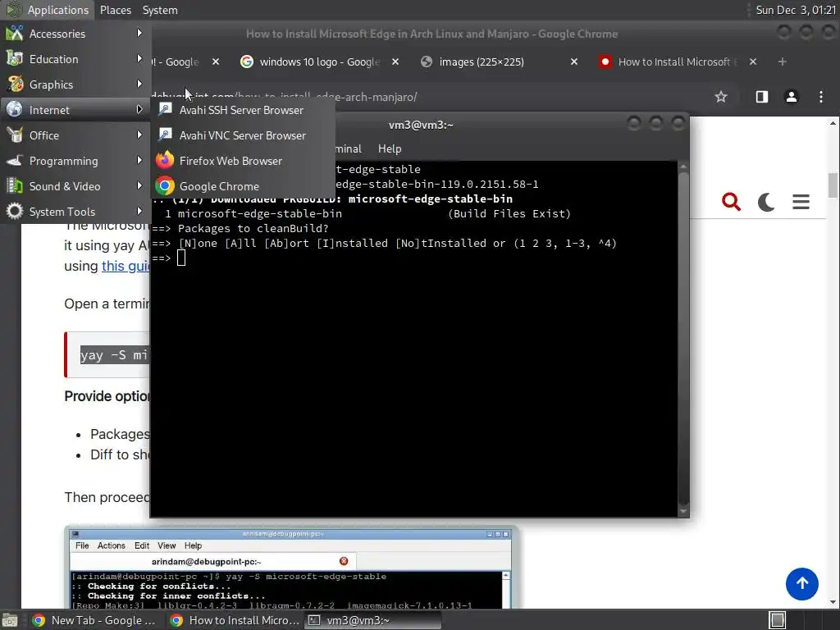840x630 pixels.
Task: Open the Graphics submenu
Action: click(75, 84)
